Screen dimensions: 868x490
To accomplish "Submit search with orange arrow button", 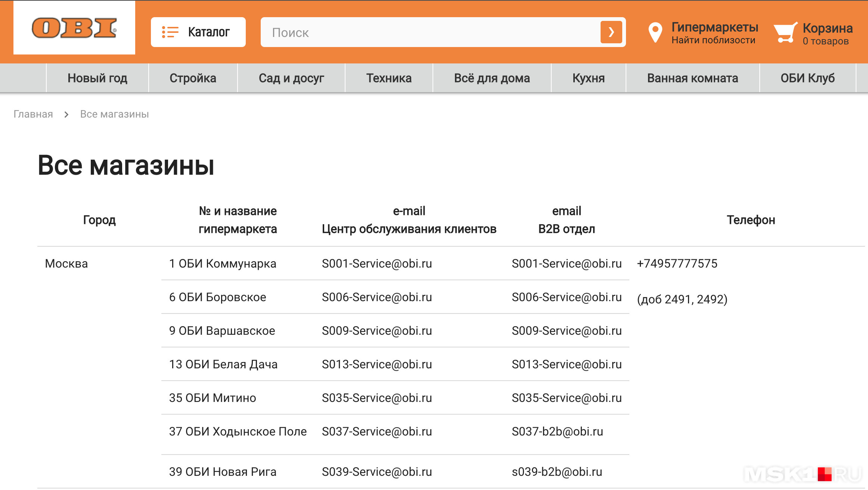I will [611, 32].
